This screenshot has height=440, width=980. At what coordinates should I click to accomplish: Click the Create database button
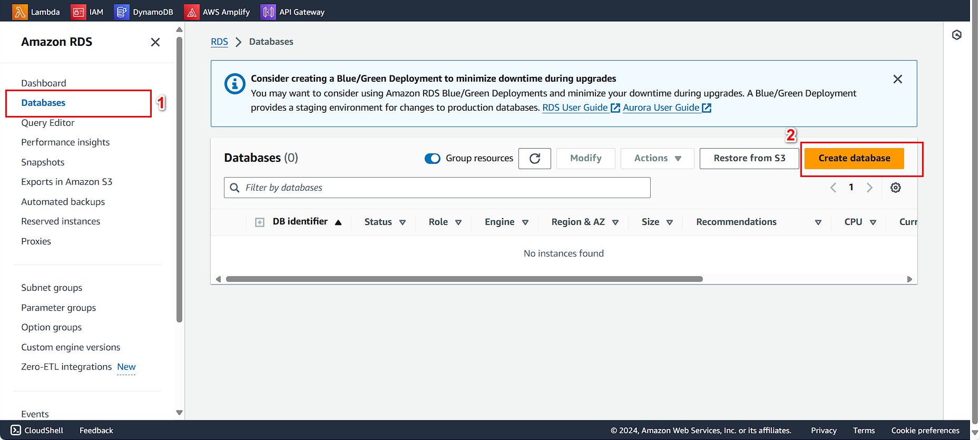pyautogui.click(x=855, y=159)
